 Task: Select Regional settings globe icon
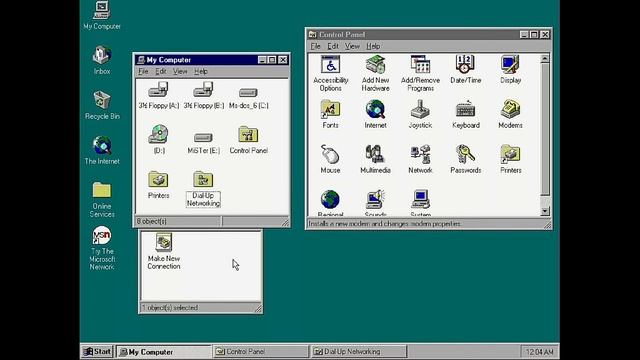[330, 203]
